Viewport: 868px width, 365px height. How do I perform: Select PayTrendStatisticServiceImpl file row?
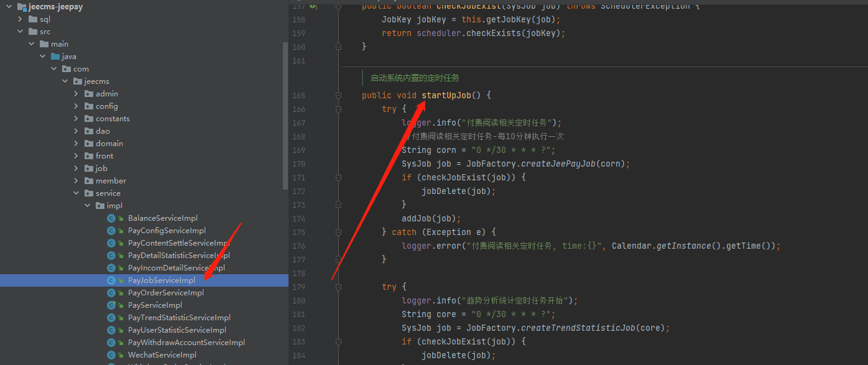click(144, 318)
